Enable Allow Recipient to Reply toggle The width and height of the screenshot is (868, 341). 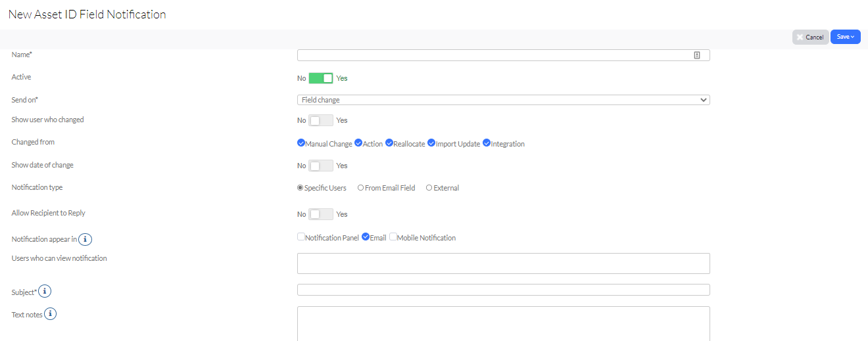tap(321, 214)
